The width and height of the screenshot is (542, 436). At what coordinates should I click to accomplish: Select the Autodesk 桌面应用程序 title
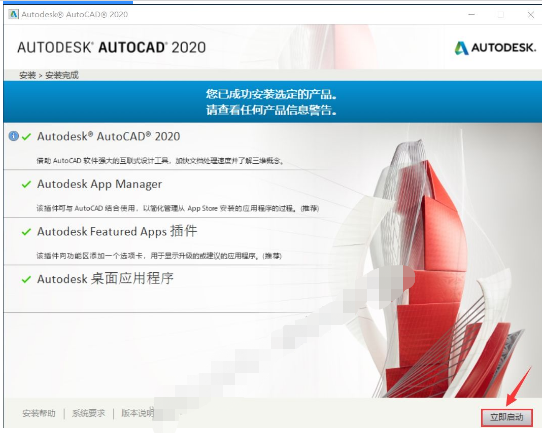105,279
